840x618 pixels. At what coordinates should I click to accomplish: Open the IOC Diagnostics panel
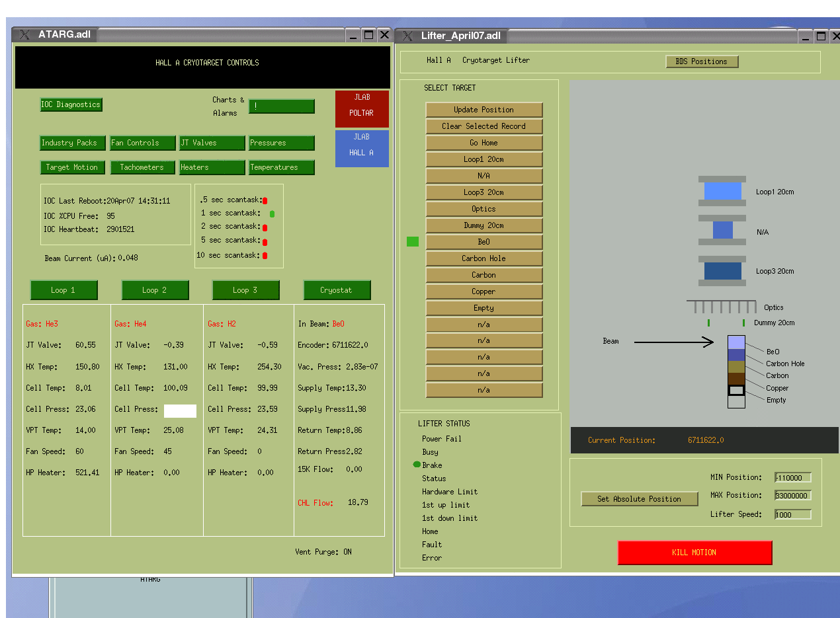pyautogui.click(x=71, y=104)
